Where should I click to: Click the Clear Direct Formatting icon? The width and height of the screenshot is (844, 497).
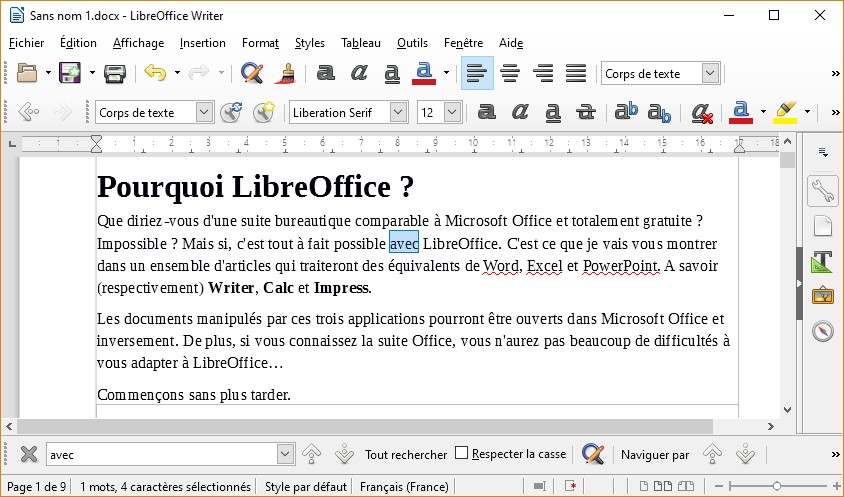coord(701,113)
